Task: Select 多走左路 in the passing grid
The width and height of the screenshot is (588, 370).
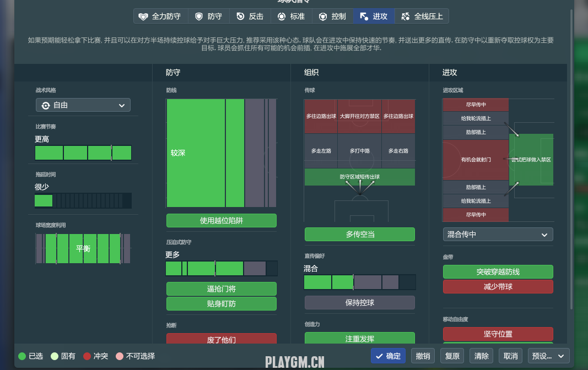Action: click(321, 151)
